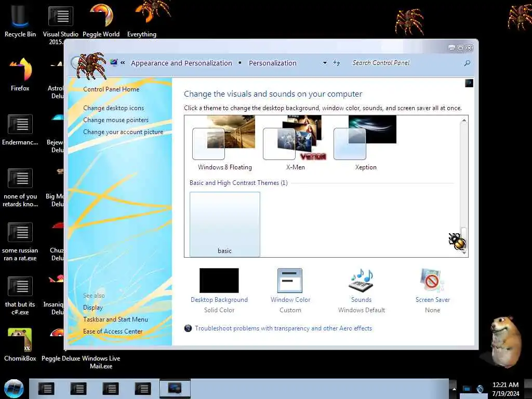This screenshot has width=532, height=399.
Task: Open the first pinned taskbar item
Action: click(x=46, y=389)
